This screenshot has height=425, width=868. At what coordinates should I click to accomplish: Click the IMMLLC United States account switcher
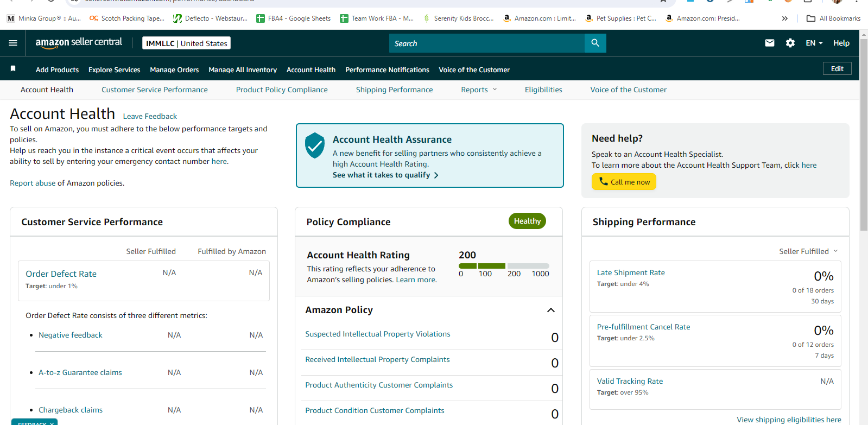186,43
